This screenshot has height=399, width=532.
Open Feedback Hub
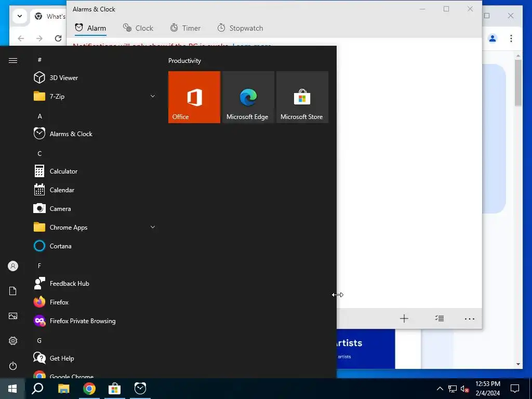point(95,283)
